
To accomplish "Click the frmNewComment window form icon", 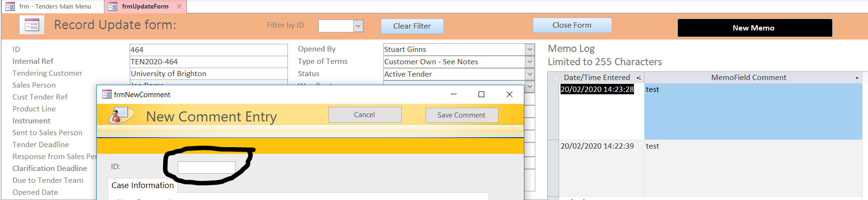I will coord(107,94).
